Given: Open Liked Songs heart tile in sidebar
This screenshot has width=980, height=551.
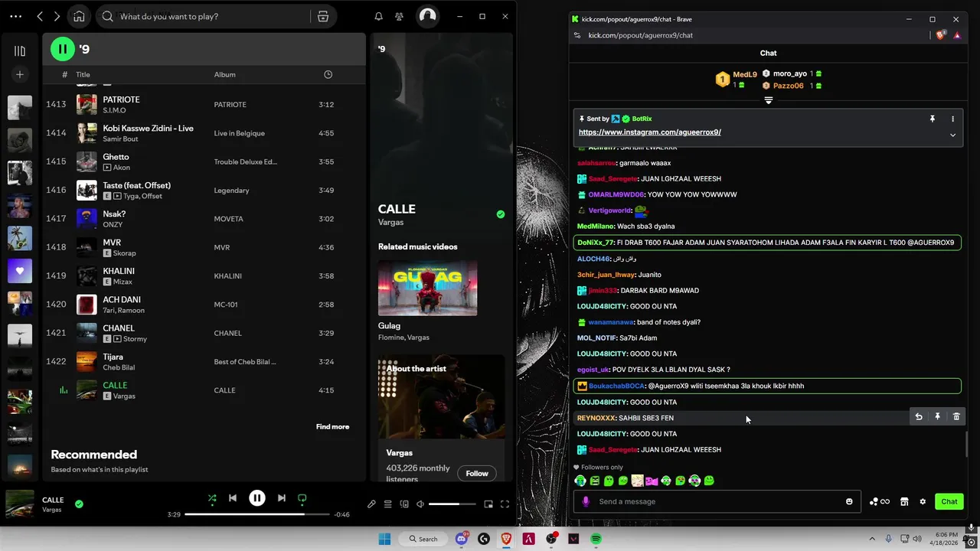Looking at the screenshot, I should pos(20,271).
